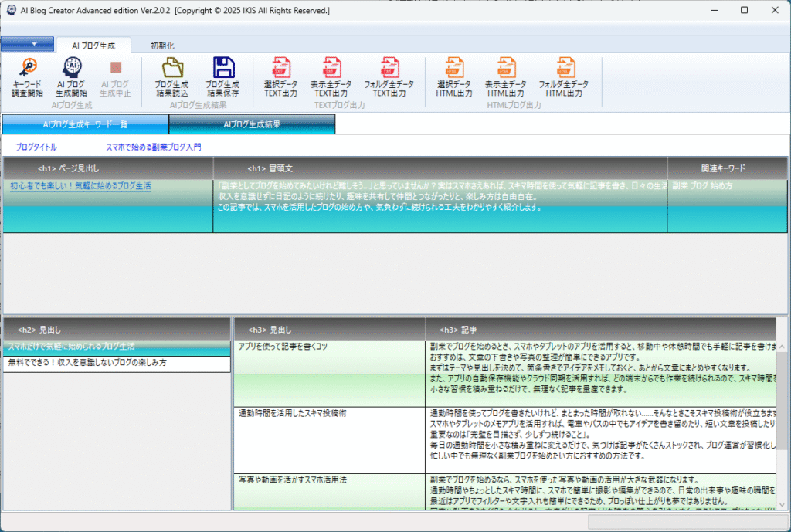Export フォルダ全データ as HTML output
Screen dimensions: 791x532
coord(563,77)
